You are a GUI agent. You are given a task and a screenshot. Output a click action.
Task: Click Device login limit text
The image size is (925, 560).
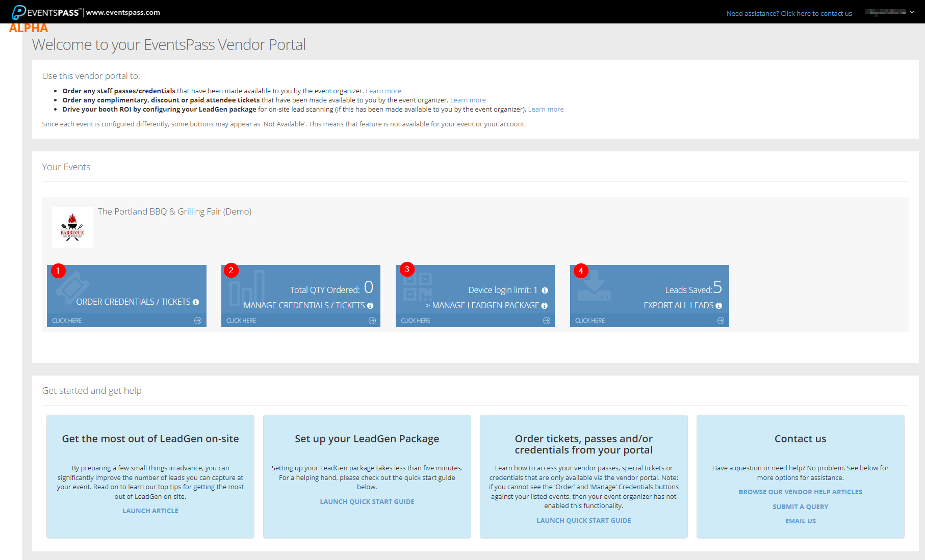click(503, 290)
